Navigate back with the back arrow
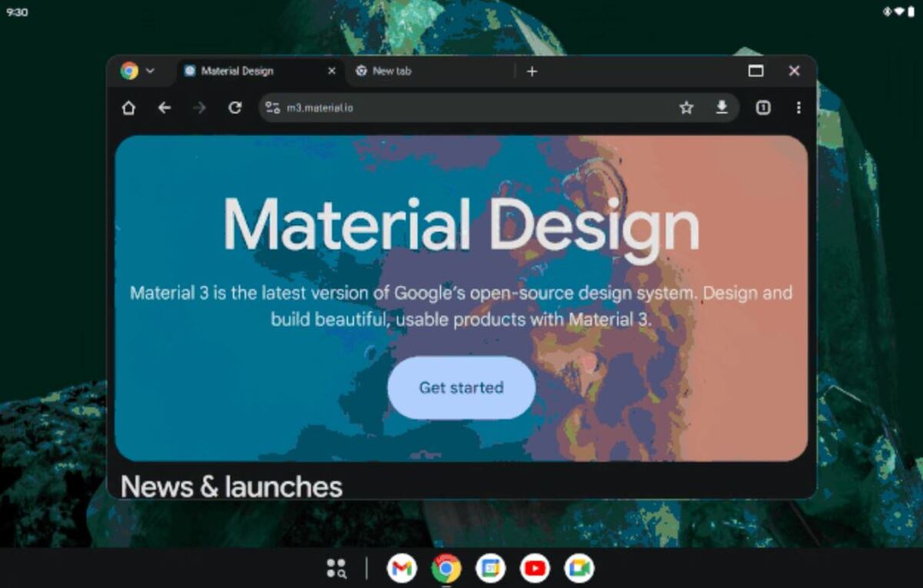This screenshot has height=588, width=923. (164, 108)
